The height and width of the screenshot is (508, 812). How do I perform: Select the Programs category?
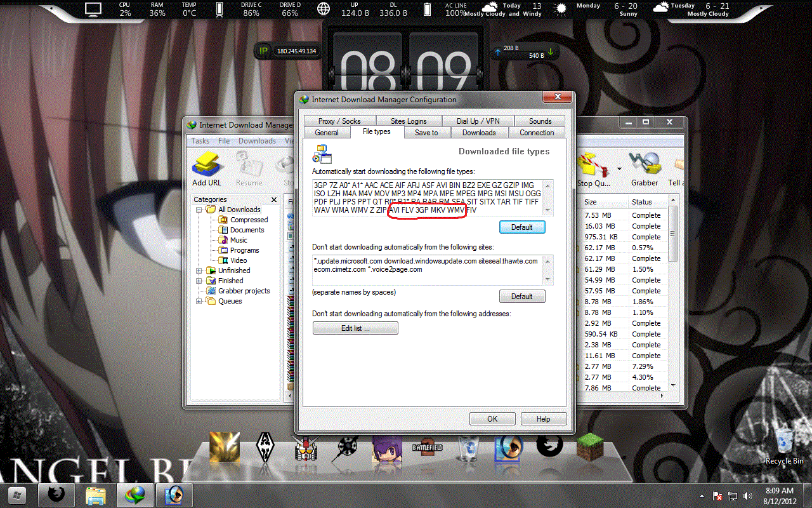pyautogui.click(x=244, y=250)
